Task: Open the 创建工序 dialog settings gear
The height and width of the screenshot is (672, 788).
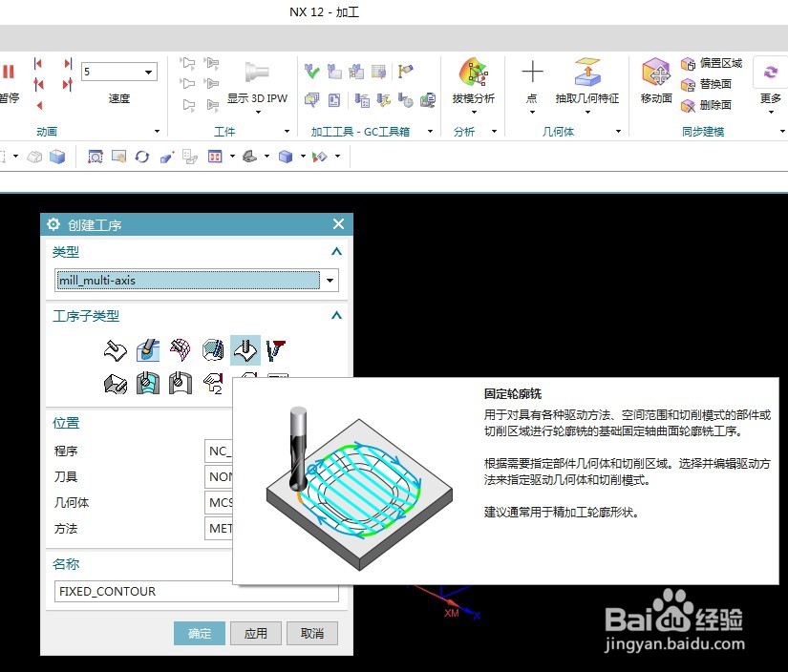Action: point(53,224)
